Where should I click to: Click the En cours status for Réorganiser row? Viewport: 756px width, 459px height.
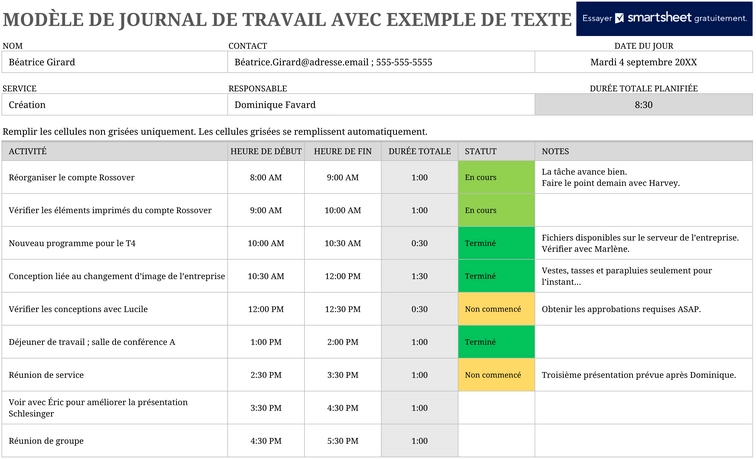[496, 177]
